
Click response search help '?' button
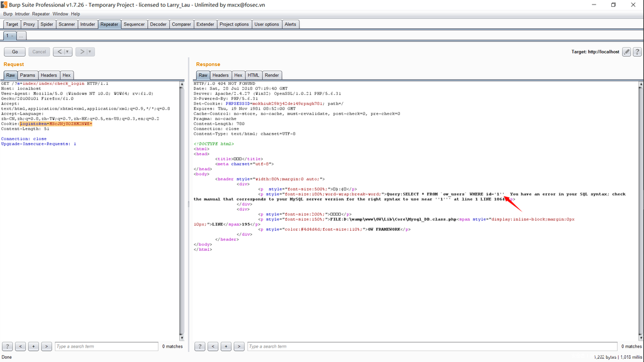pos(199,346)
